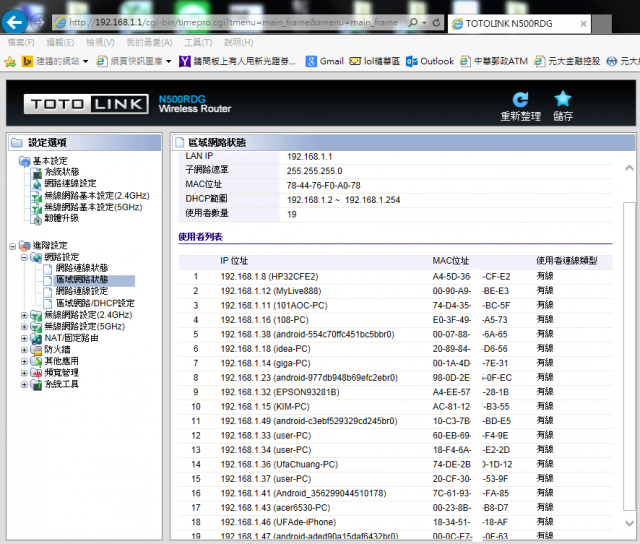Image resolution: width=640 pixels, height=544 pixels.
Task: Select row 192.168.1.32 (EPSON93281B)
Action: pos(395,392)
